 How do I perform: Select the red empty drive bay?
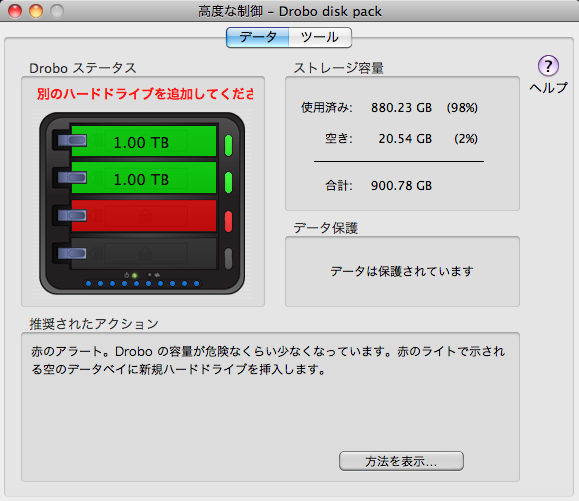(144, 216)
